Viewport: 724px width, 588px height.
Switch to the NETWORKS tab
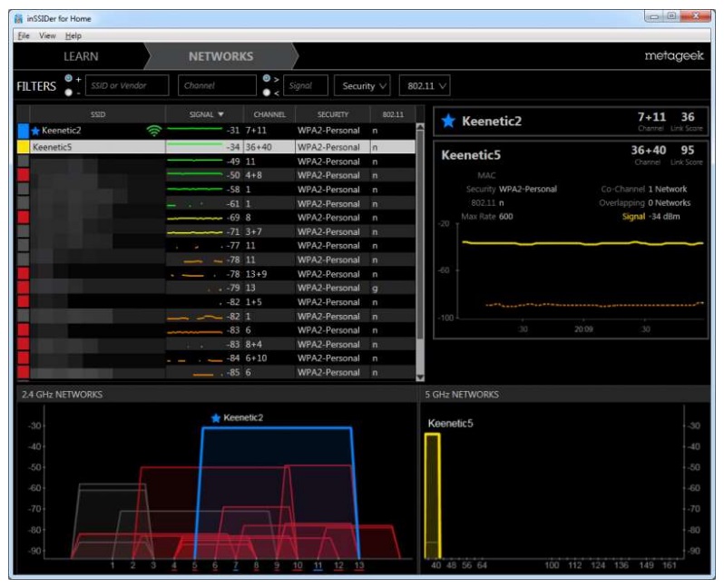[x=220, y=56]
